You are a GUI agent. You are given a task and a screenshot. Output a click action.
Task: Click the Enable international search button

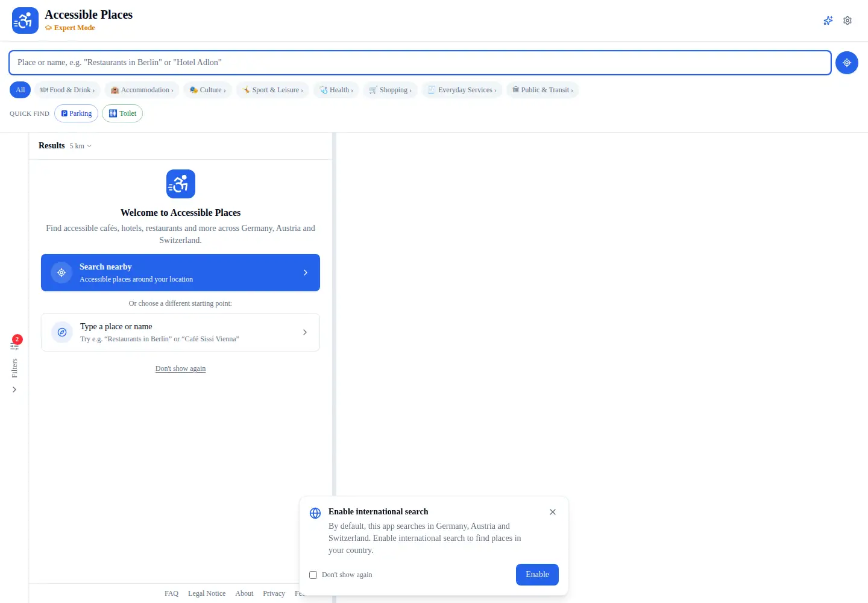tap(537, 575)
